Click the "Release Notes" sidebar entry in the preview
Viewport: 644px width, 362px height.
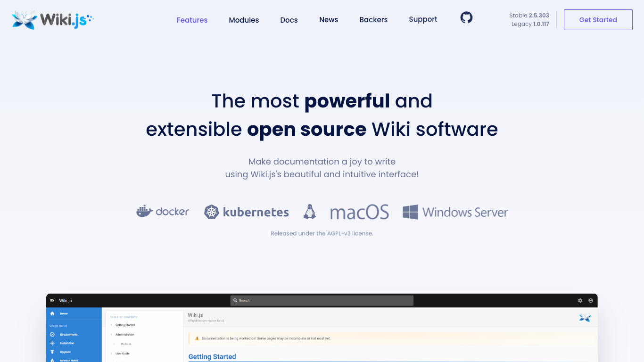pyautogui.click(x=69, y=360)
